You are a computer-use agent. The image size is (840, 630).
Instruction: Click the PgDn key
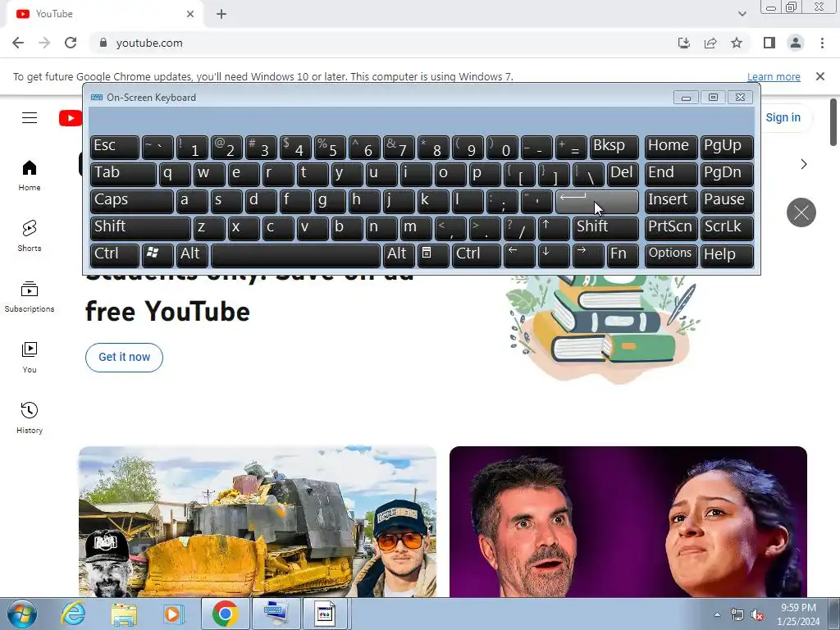[727, 174]
